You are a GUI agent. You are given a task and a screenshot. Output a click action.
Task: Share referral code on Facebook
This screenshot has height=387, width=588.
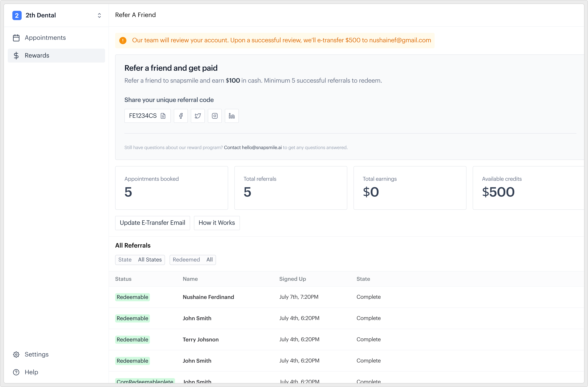pos(181,116)
